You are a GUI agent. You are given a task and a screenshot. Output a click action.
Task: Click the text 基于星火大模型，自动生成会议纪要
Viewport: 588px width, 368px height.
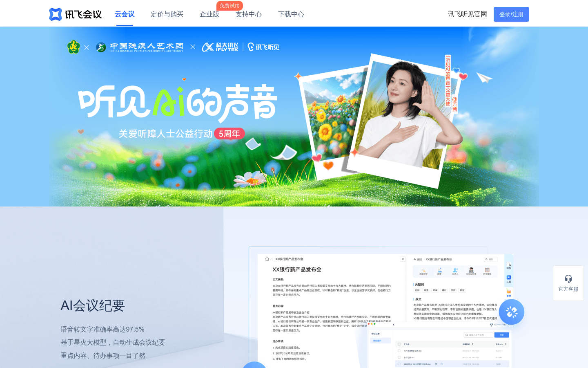113,342
